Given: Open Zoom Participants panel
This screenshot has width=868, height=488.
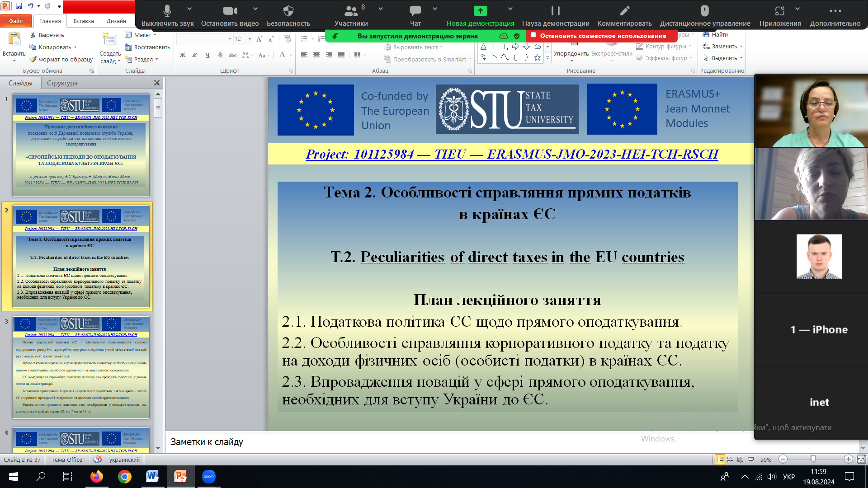Looking at the screenshot, I should [351, 16].
